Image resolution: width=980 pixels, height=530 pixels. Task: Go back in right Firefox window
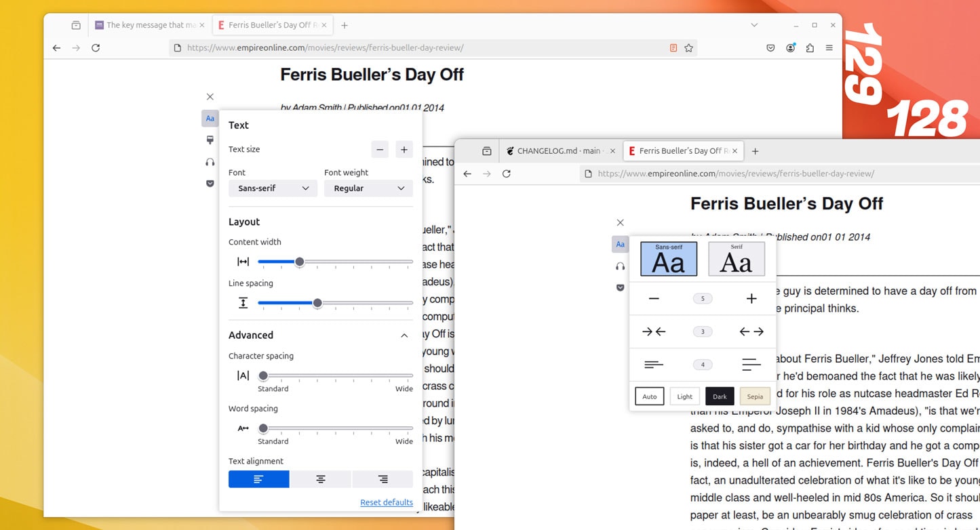[467, 174]
